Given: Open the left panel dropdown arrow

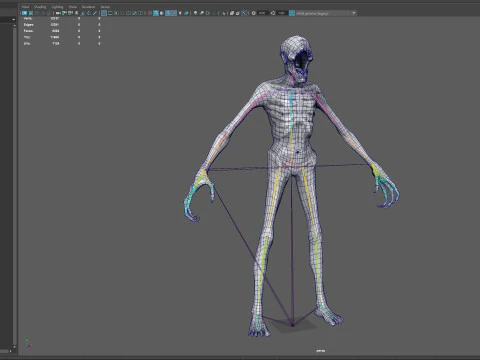Looking at the screenshot, I should coord(14,20).
